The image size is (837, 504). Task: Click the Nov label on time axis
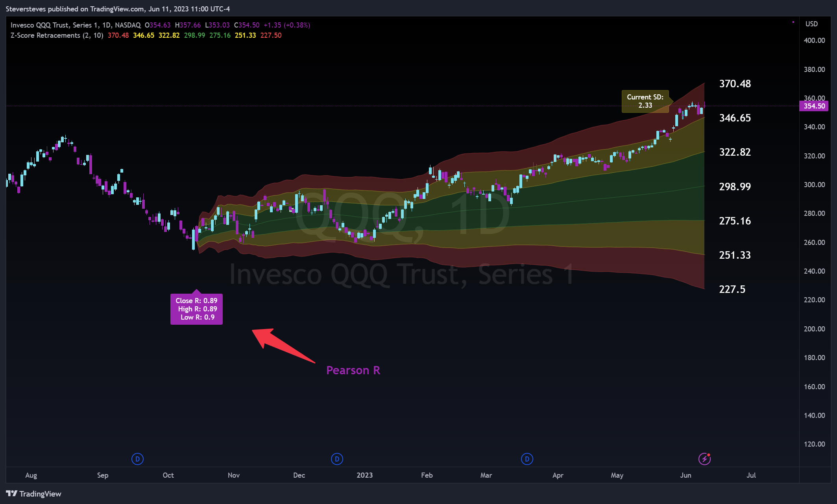click(234, 475)
